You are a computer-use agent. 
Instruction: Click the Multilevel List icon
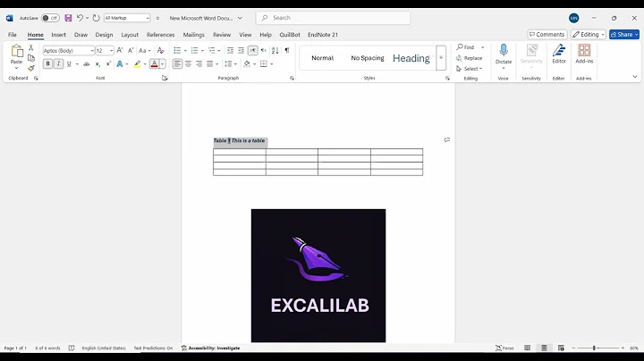[211, 50]
